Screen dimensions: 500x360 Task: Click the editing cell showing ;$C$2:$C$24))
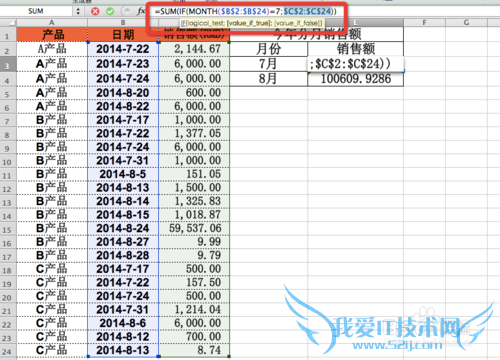point(356,64)
